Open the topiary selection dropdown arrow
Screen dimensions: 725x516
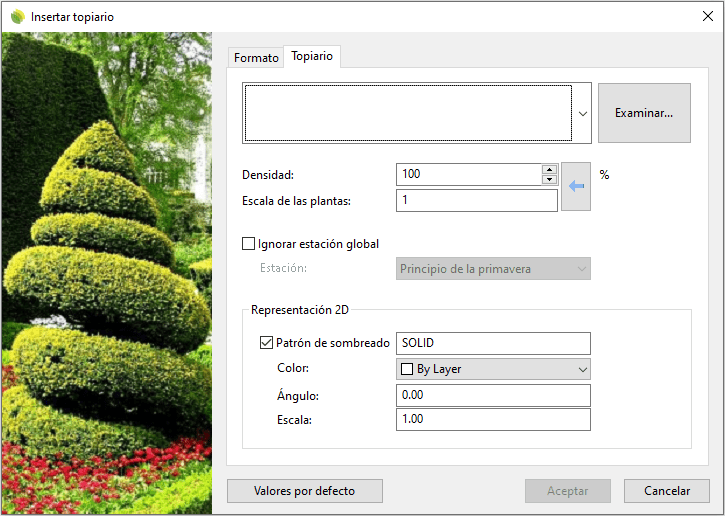click(583, 113)
